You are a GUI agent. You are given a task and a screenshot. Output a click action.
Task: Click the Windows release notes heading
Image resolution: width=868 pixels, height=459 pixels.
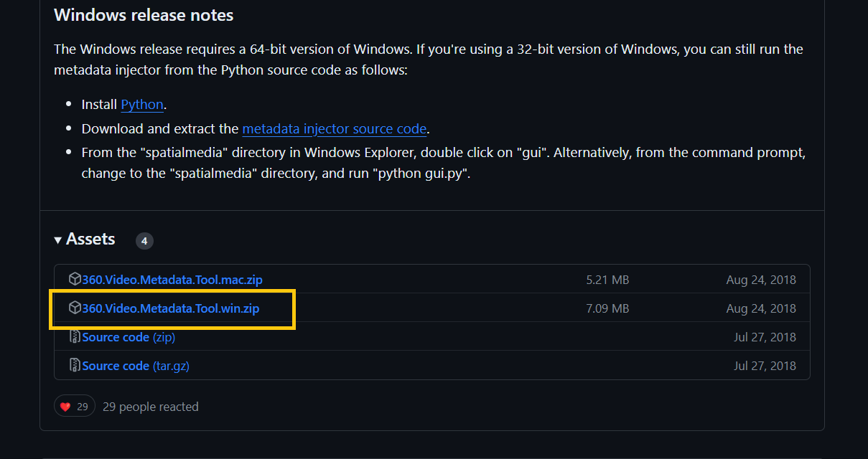[x=144, y=15]
